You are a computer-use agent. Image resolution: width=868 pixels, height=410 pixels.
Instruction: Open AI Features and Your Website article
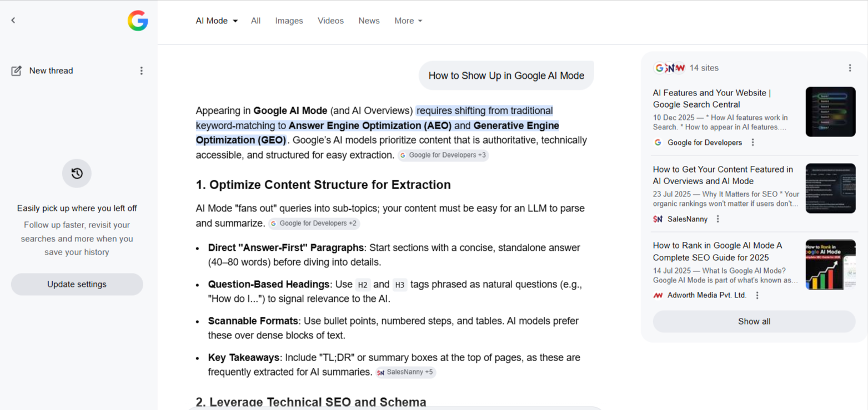coord(712,99)
